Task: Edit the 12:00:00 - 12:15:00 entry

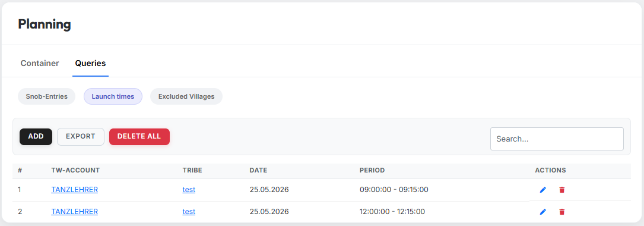Action: [x=543, y=212]
